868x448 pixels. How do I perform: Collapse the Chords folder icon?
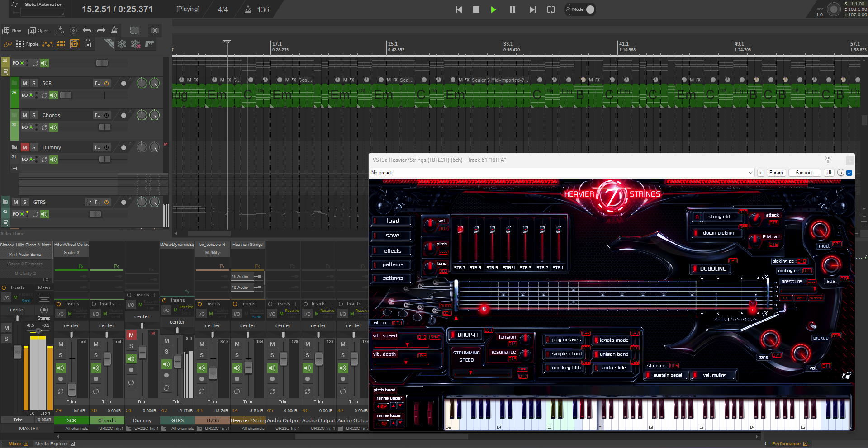coord(14,115)
